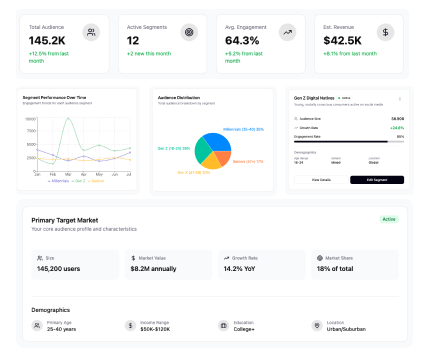Click the Active status badge beside Gen Z title
425x363 pixels.
(344, 98)
